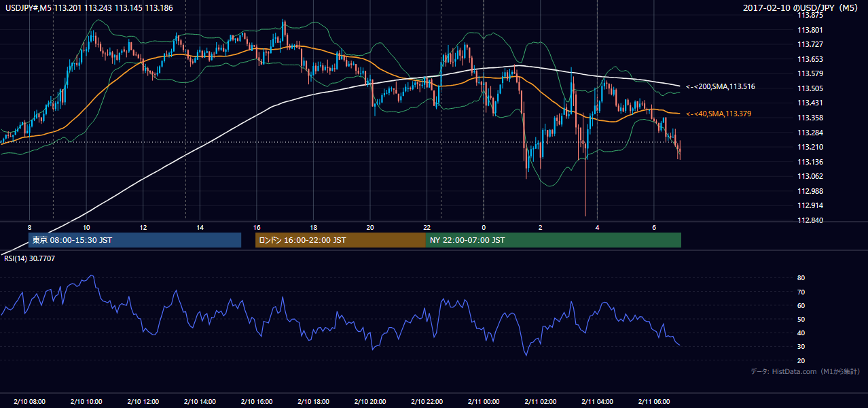Select the 東京 08:00-15:30 JST session bar
Viewport: 868px width, 408px height.
[134, 240]
